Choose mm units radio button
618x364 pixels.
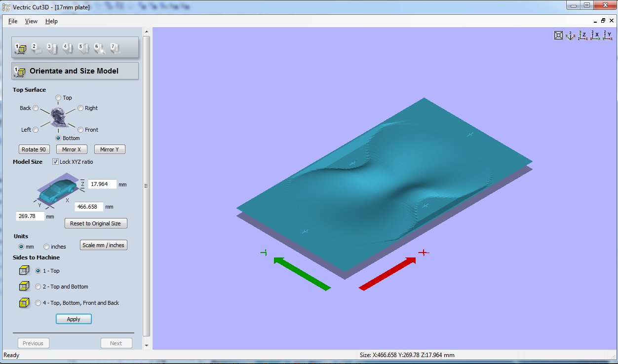pos(21,247)
